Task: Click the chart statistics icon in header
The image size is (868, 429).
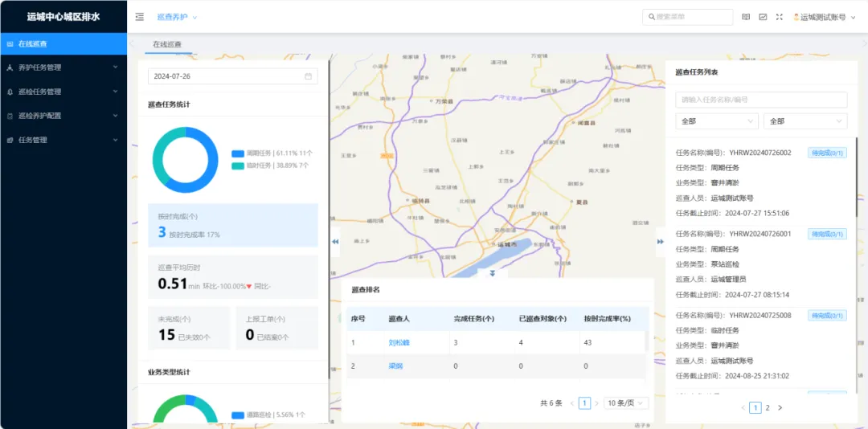Action: 763,17
